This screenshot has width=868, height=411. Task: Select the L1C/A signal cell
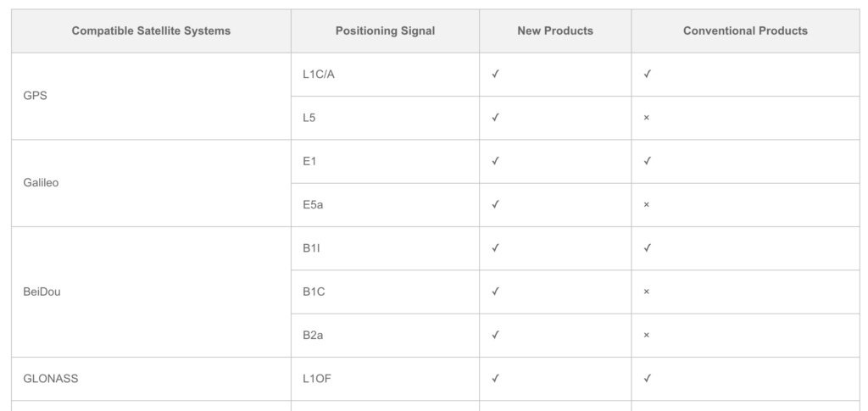[386, 75]
